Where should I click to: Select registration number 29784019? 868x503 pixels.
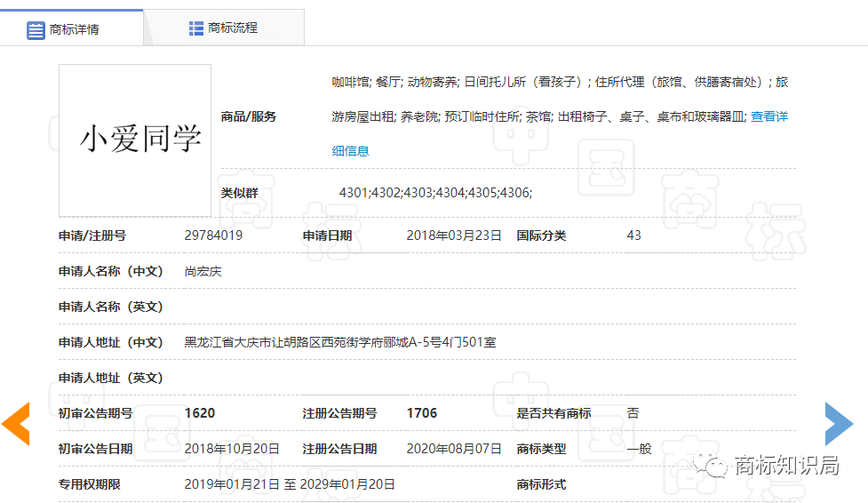tap(213, 236)
